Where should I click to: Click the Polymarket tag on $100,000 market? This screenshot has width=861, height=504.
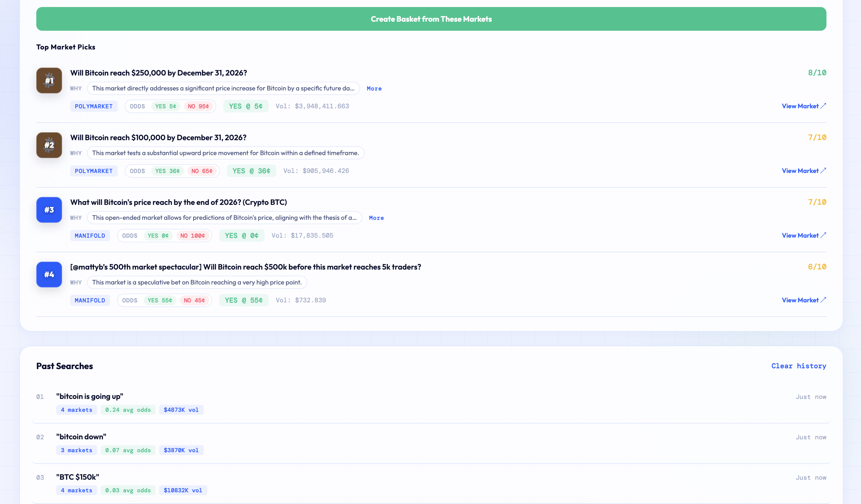pos(94,171)
